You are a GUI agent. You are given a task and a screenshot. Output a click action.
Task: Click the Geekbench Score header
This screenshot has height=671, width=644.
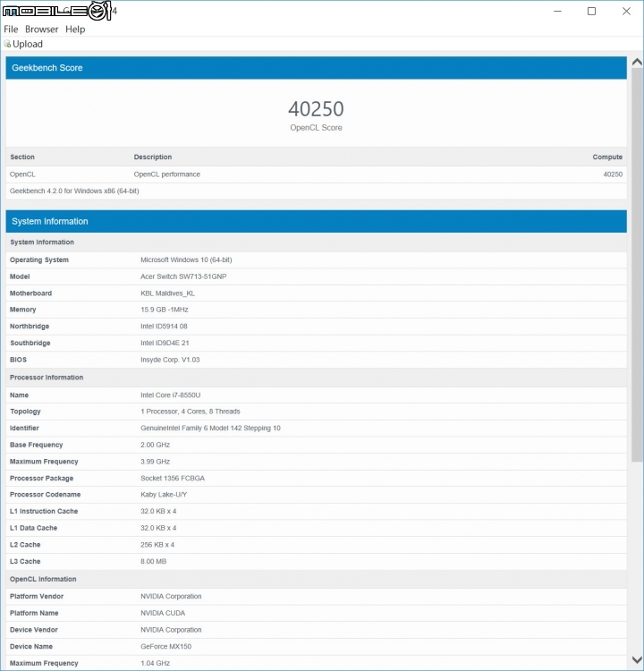[x=317, y=68]
